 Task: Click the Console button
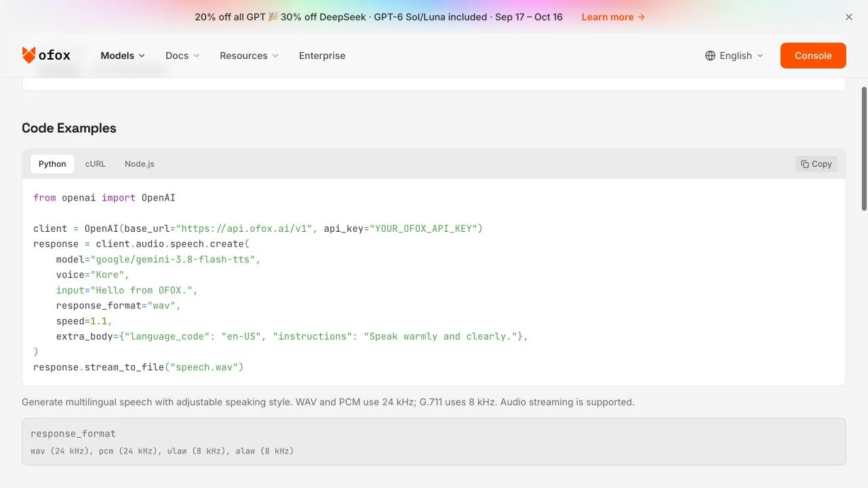(x=813, y=56)
